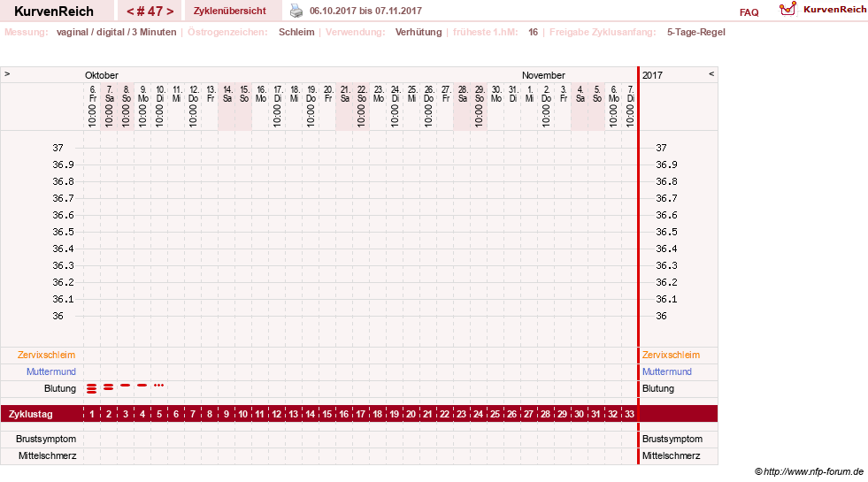This screenshot has width=868, height=482.
Task: Click cycle day 16 in Zyklustag row
Action: pyautogui.click(x=344, y=414)
